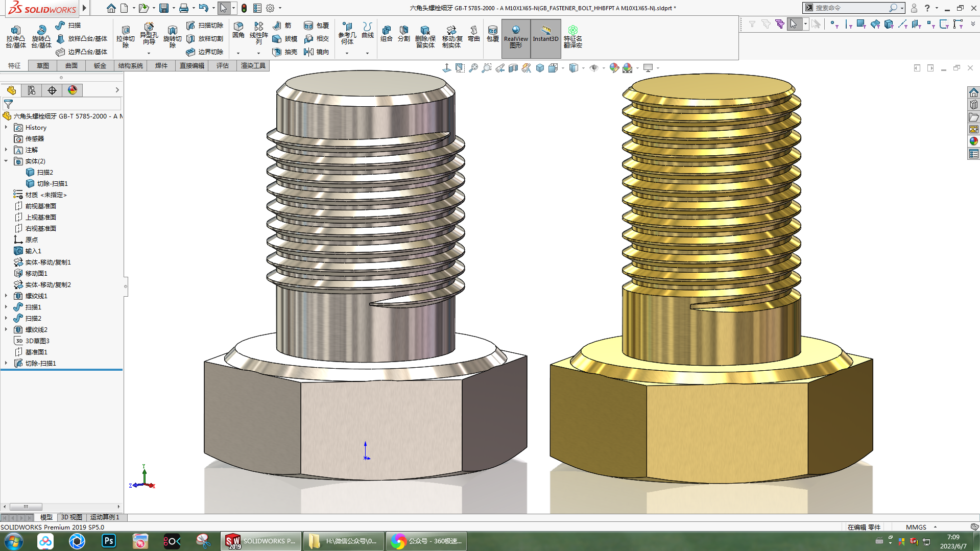Select the Front Plane (前视基准面) in tree

(x=35, y=206)
